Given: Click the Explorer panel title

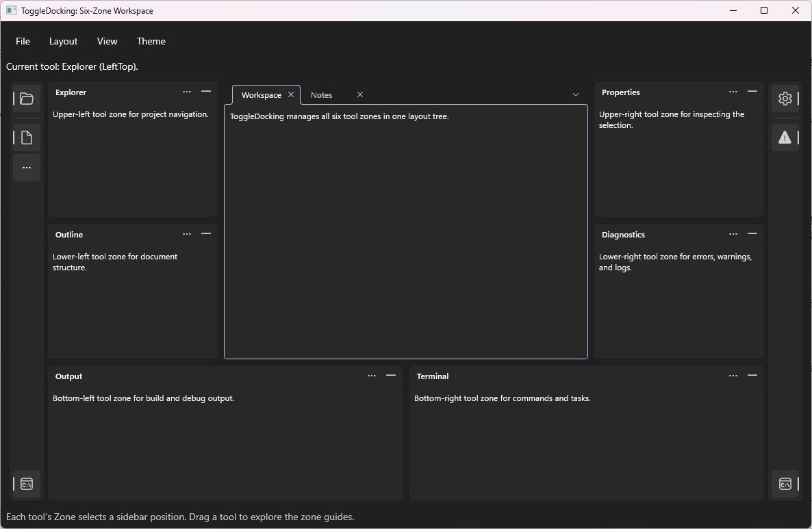Looking at the screenshot, I should point(71,92).
